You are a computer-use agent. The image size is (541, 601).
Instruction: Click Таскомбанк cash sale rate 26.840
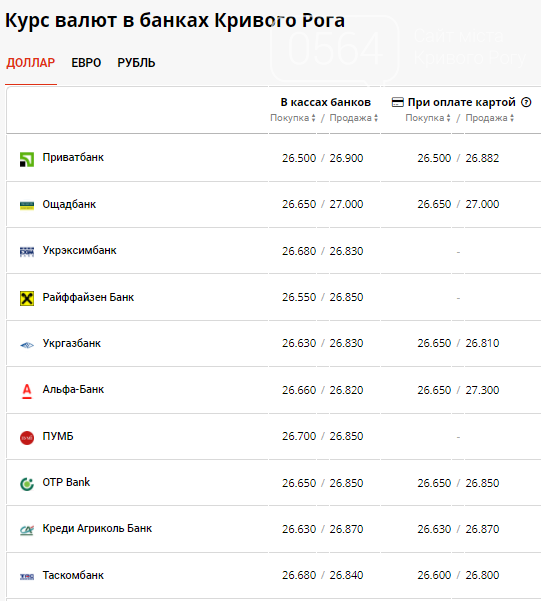[346, 575]
